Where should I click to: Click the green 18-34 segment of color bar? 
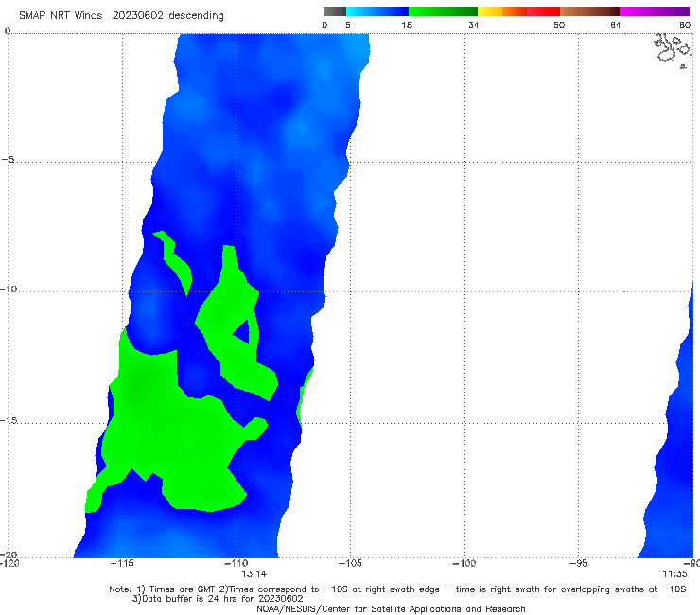(x=443, y=11)
